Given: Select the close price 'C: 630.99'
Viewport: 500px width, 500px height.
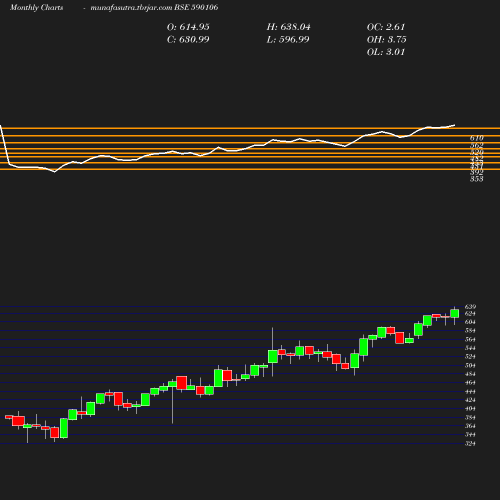Looking at the screenshot, I should tap(188, 39).
